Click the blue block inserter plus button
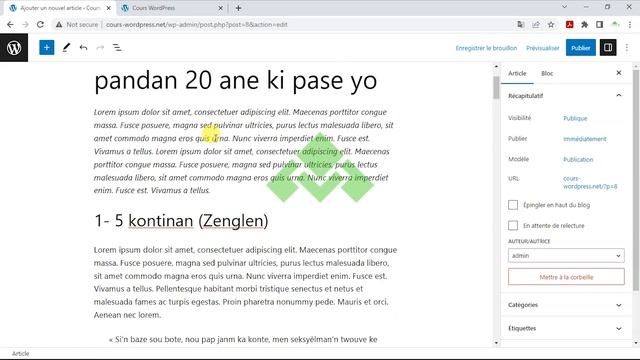640x360 pixels. pyautogui.click(x=47, y=48)
